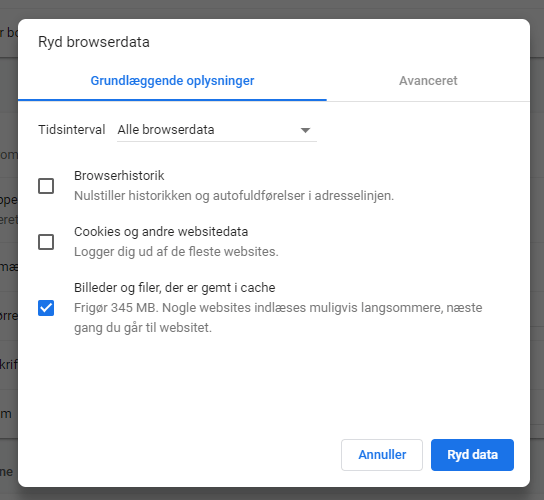Switch to the Avanceret tab
This screenshot has width=544, height=500.
coord(428,80)
